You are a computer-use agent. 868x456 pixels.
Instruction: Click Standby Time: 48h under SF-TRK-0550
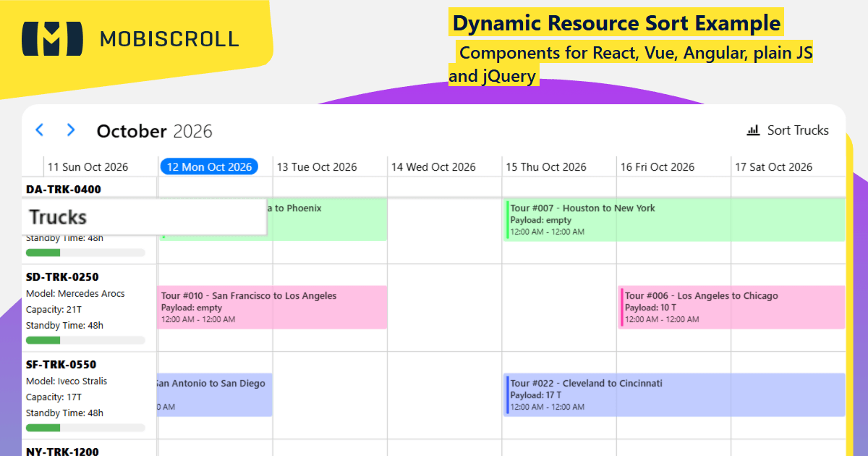[x=64, y=413]
